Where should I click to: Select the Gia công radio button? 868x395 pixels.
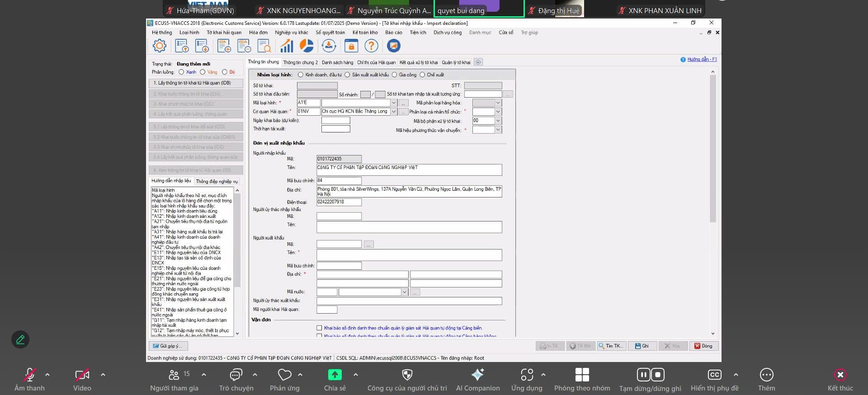click(395, 75)
